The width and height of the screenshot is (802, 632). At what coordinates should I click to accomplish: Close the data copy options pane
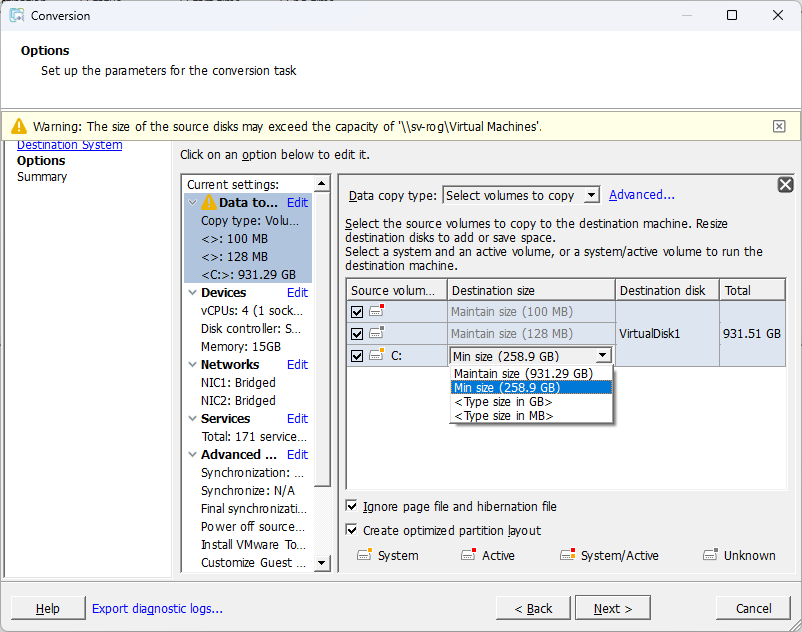coord(785,185)
